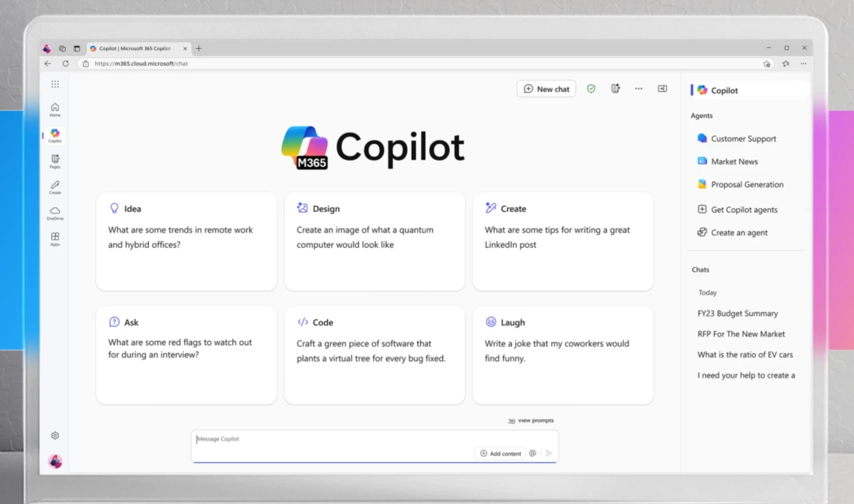The height and width of the screenshot is (504, 854).
Task: Click the Add content dropdown
Action: pyautogui.click(x=500, y=453)
